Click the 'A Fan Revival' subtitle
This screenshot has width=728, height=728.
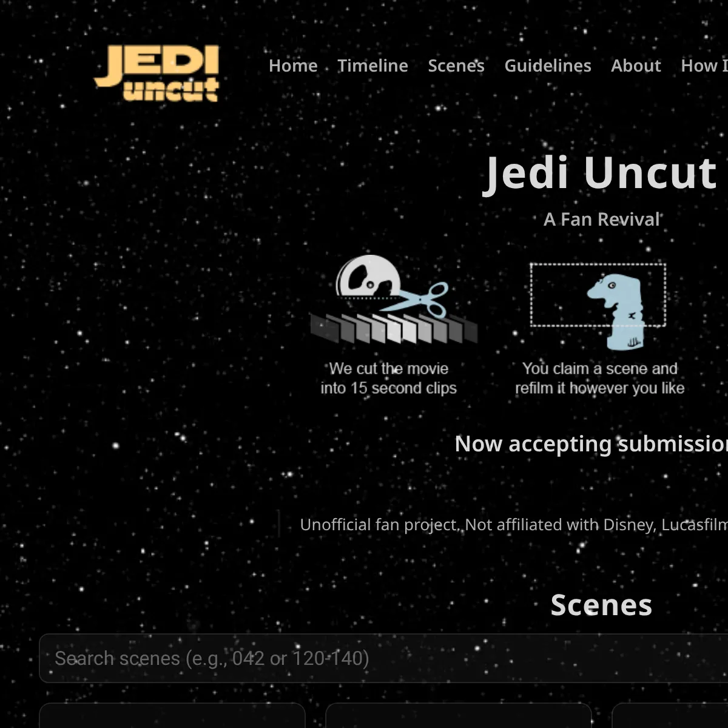601,219
